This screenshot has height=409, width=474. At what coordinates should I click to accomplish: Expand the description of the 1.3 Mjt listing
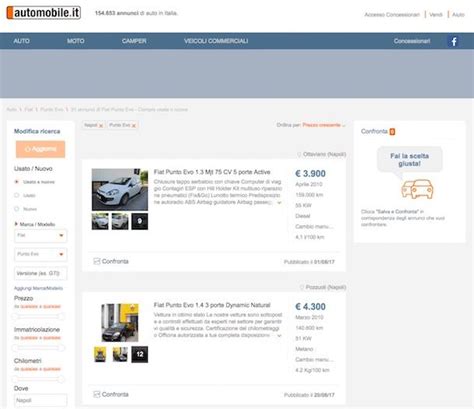(x=279, y=202)
